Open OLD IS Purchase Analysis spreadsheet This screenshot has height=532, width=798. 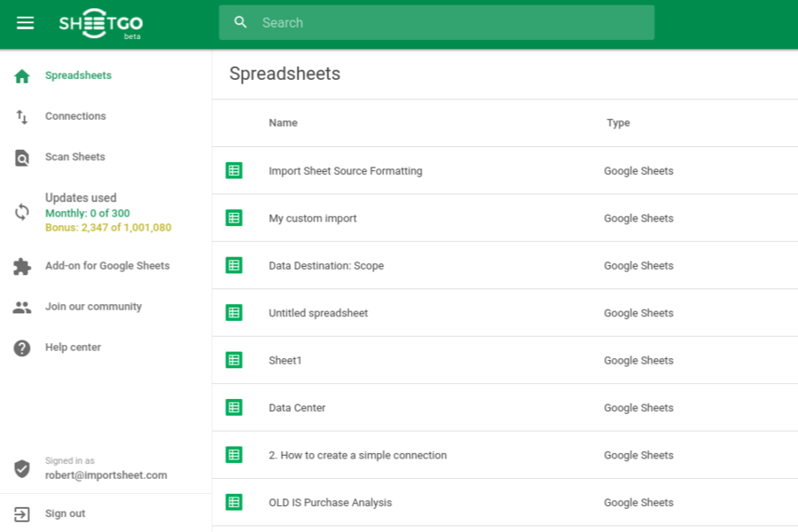click(x=330, y=503)
